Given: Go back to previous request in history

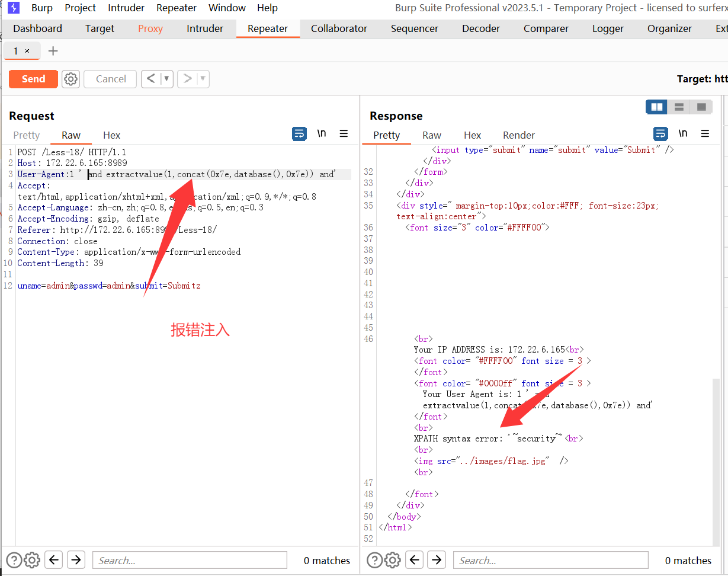Looking at the screenshot, I should [151, 78].
